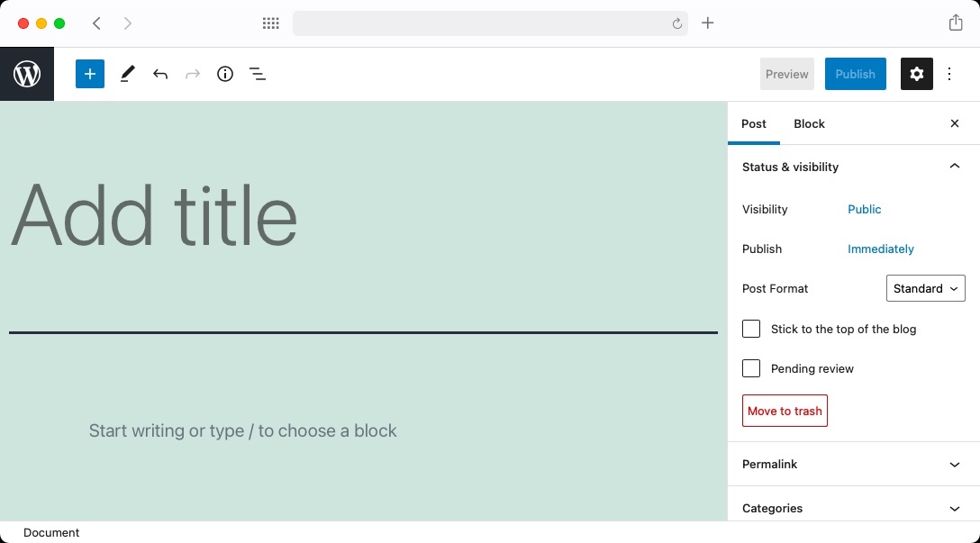Select the pencil Tools icon
Viewport: 980px width, 543px height.
pyautogui.click(x=127, y=74)
